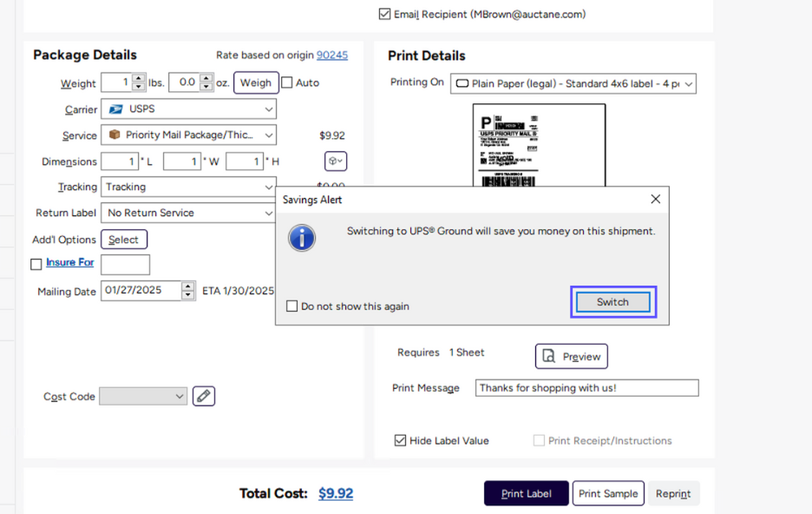812x514 pixels.
Task: Click the pencil edit icon beside Cost Code
Action: [x=204, y=396]
